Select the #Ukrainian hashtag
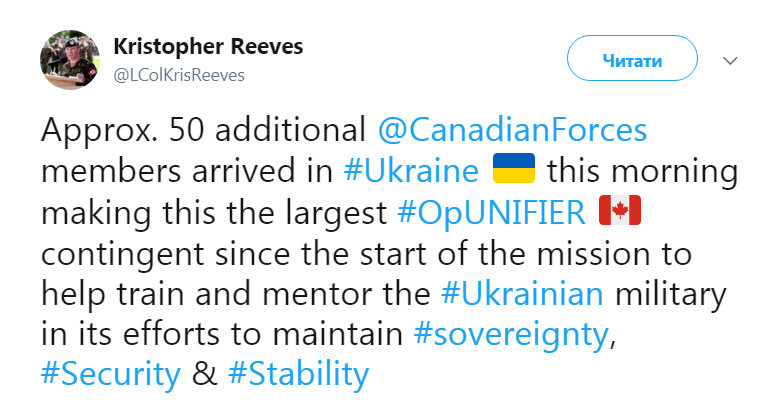781x402 pixels. click(521, 294)
